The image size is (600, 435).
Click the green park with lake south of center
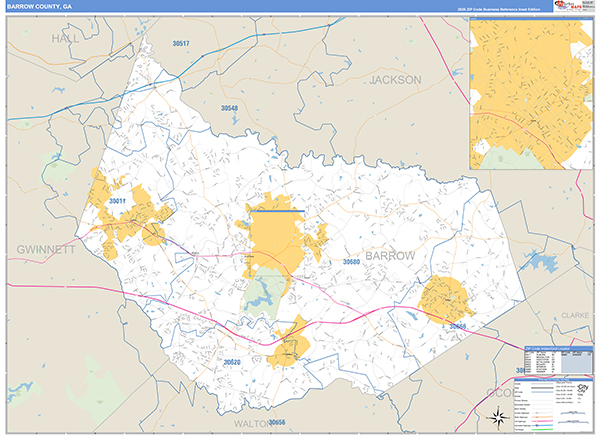[264, 293]
